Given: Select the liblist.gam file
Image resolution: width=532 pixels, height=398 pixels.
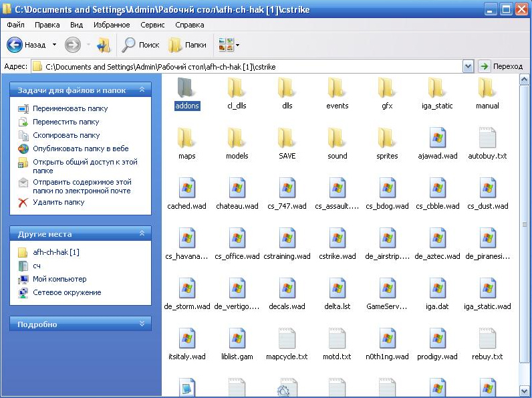Looking at the screenshot, I should 237,344.
